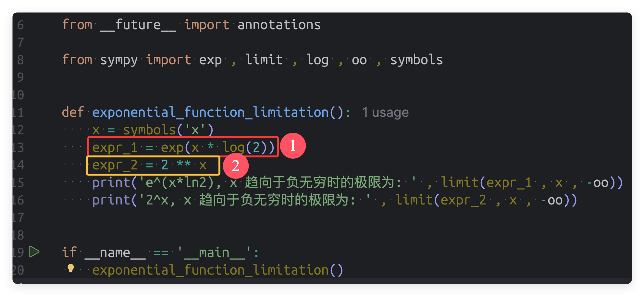644x296 pixels.
Task: Click the 'annotations' import name
Action: (x=279, y=25)
